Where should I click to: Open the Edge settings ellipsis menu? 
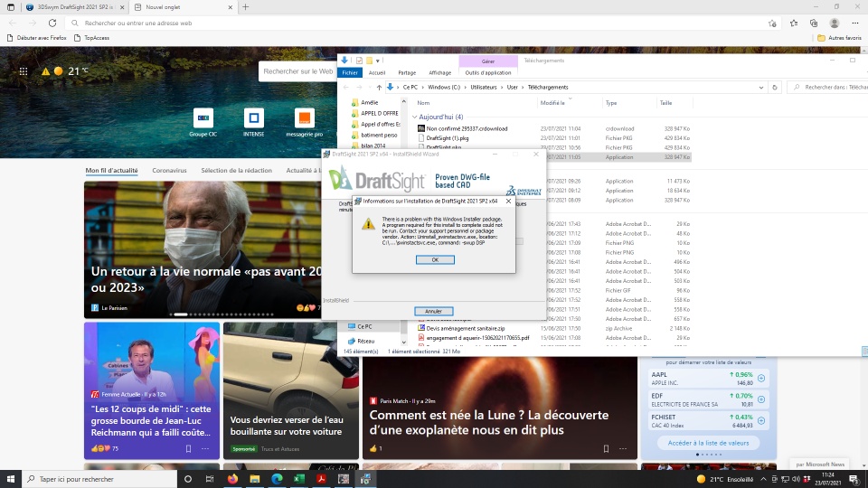coord(855,23)
